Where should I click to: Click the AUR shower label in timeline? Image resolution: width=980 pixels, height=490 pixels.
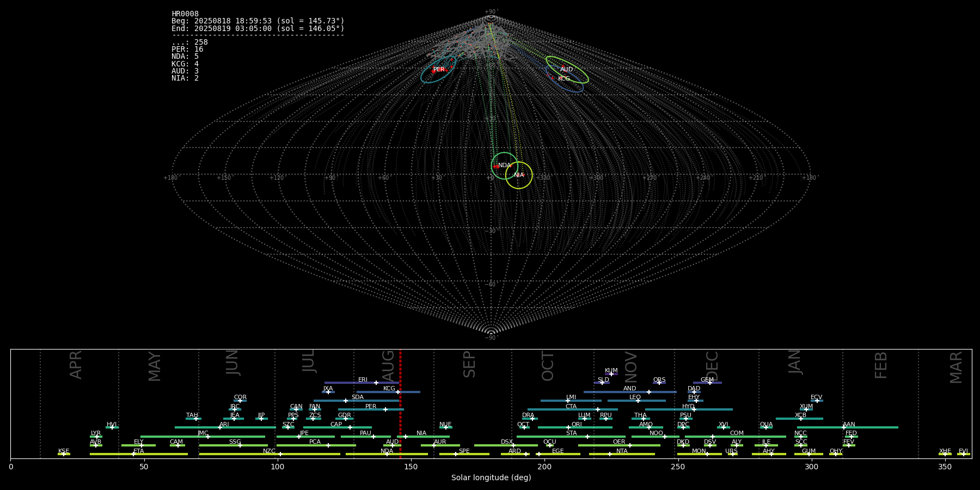[x=440, y=442]
